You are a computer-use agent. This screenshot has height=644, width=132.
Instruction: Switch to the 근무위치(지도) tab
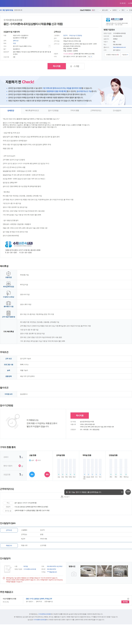point(96,111)
